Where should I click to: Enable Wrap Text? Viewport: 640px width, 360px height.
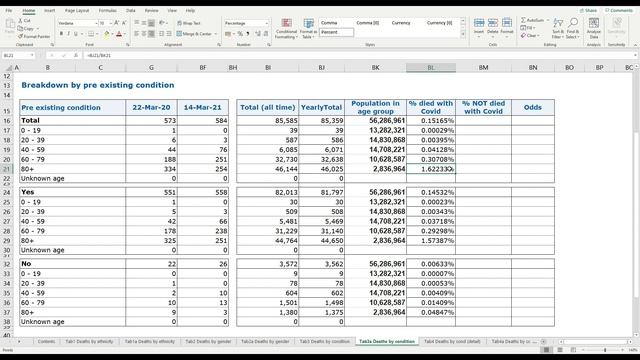(189, 23)
